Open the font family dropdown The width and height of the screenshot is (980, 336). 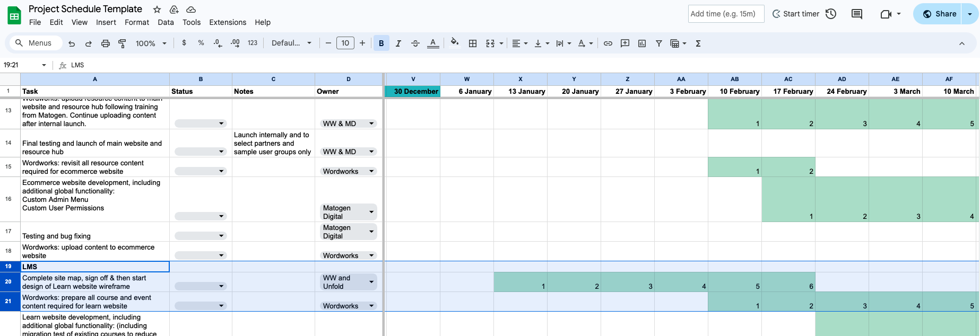point(291,43)
